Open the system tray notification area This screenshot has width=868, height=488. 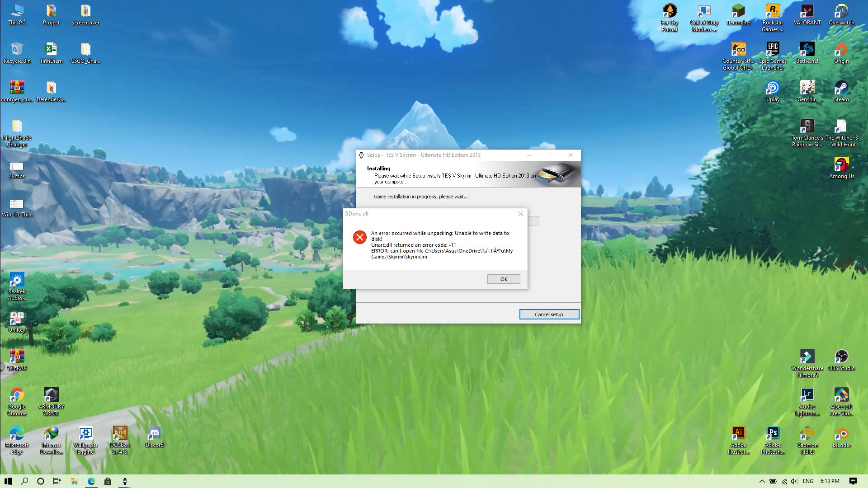point(763,481)
